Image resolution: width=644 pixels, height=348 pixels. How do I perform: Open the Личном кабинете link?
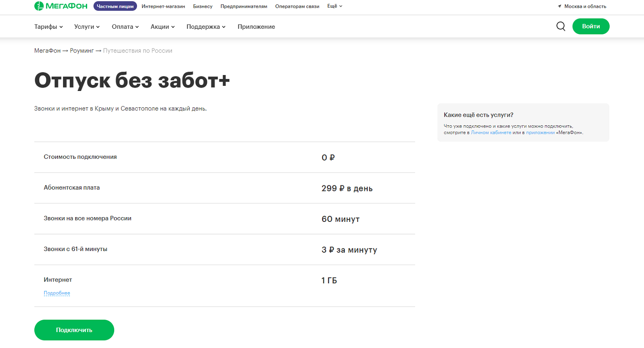point(491,133)
